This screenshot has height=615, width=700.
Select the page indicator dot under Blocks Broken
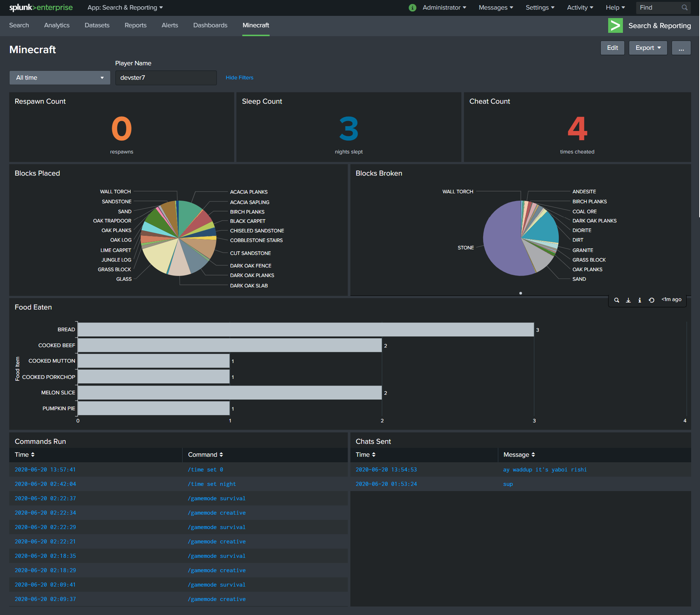[521, 293]
